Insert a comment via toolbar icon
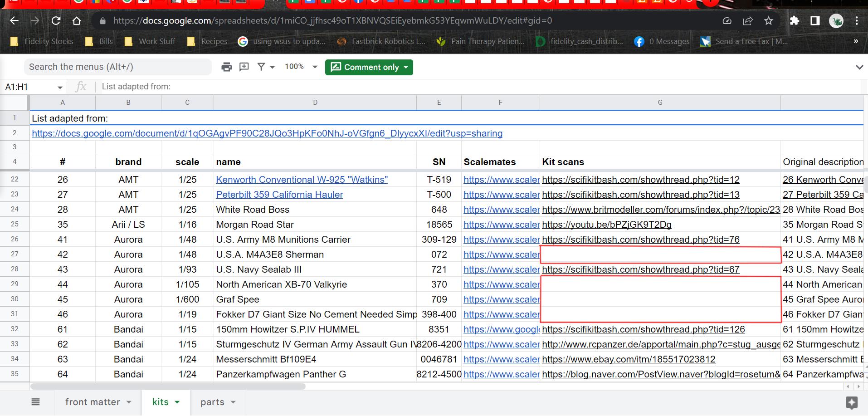Screen dimensions: 868x416 coord(244,67)
